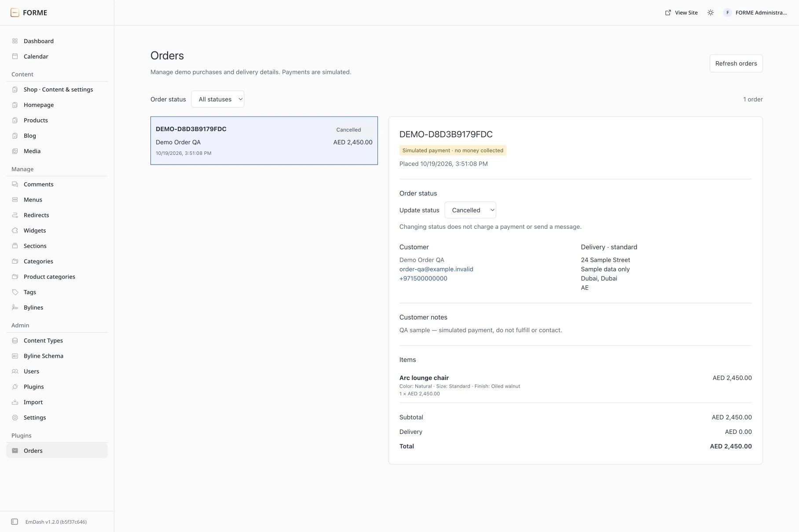Click the 1 order count text
Image resolution: width=799 pixels, height=532 pixels.
(x=753, y=99)
